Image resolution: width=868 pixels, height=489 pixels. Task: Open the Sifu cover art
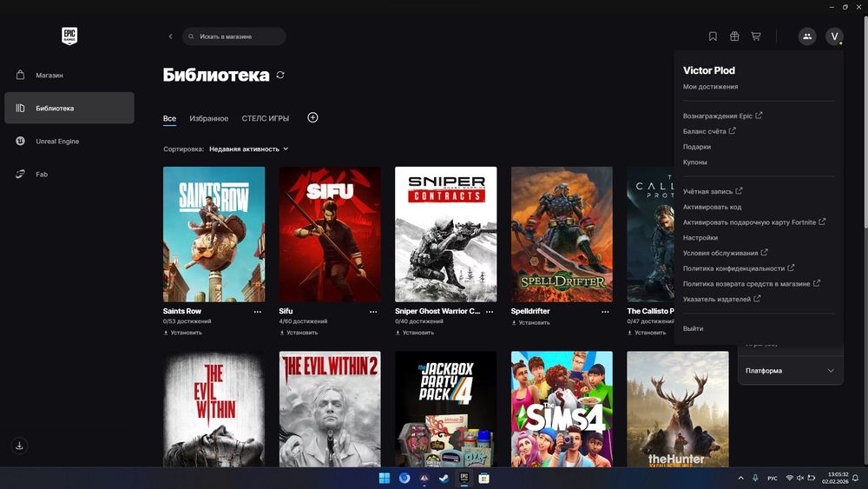330,235
